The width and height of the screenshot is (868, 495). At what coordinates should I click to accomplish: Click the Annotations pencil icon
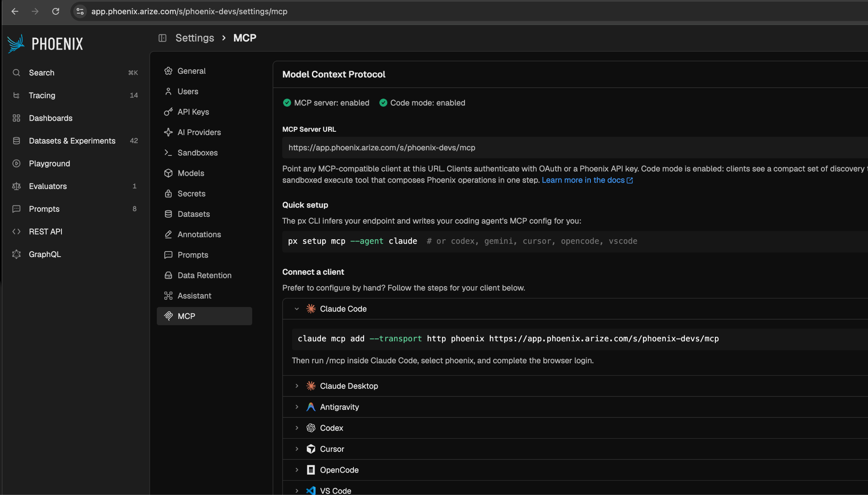(168, 235)
